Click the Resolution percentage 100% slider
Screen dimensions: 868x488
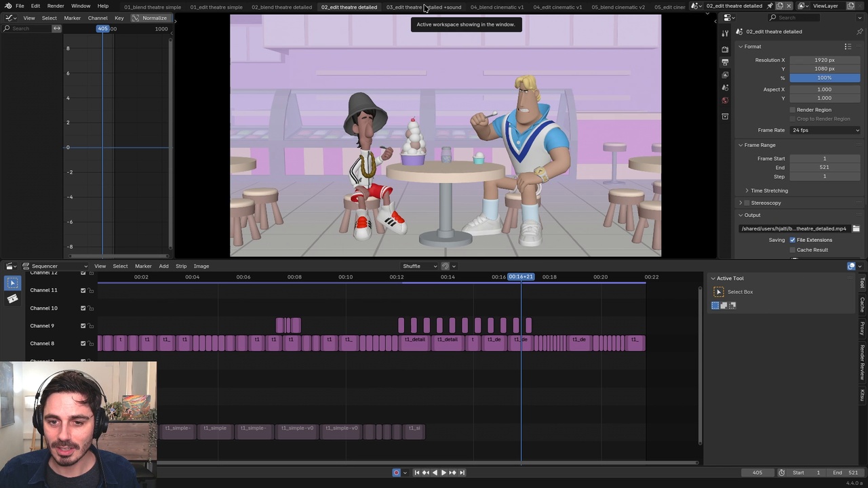coord(825,78)
